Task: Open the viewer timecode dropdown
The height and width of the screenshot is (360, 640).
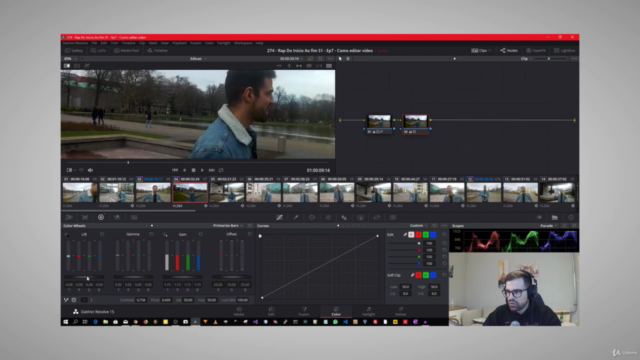Action: click(x=291, y=59)
